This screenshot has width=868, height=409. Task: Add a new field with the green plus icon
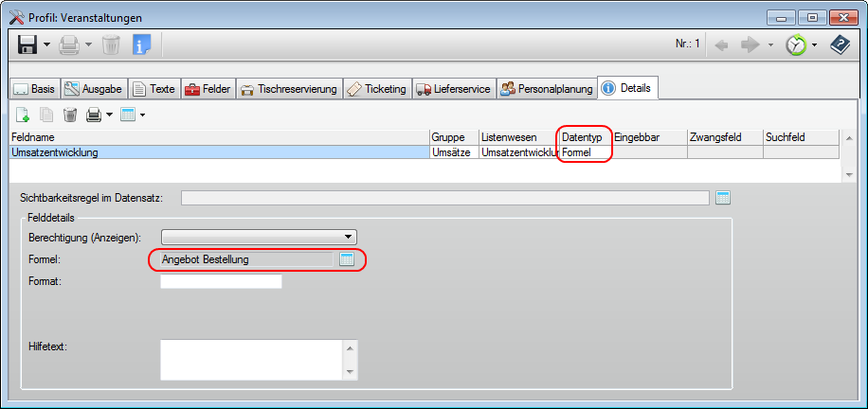point(22,116)
